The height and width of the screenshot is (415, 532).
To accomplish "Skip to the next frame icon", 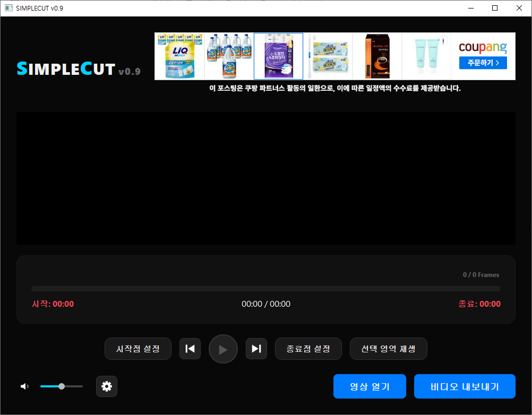I will click(x=256, y=349).
